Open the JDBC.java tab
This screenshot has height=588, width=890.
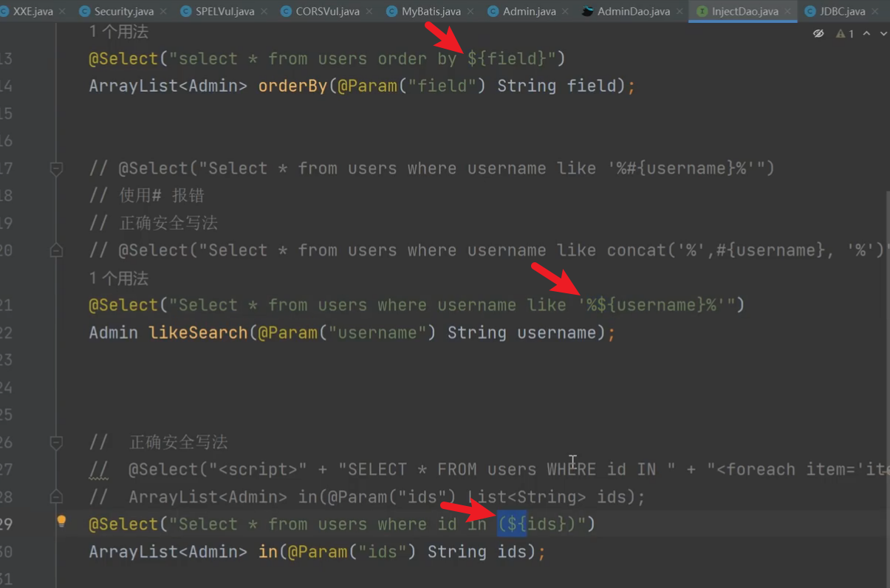coord(842,12)
